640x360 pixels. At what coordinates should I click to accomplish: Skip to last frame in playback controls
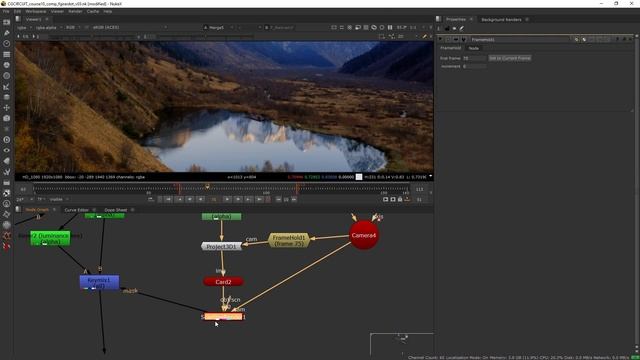point(259,199)
